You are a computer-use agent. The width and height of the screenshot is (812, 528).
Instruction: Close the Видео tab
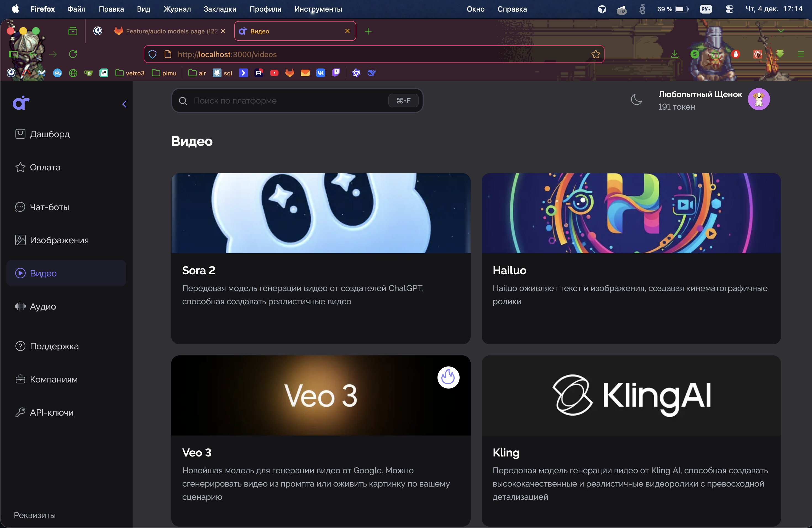point(347,31)
